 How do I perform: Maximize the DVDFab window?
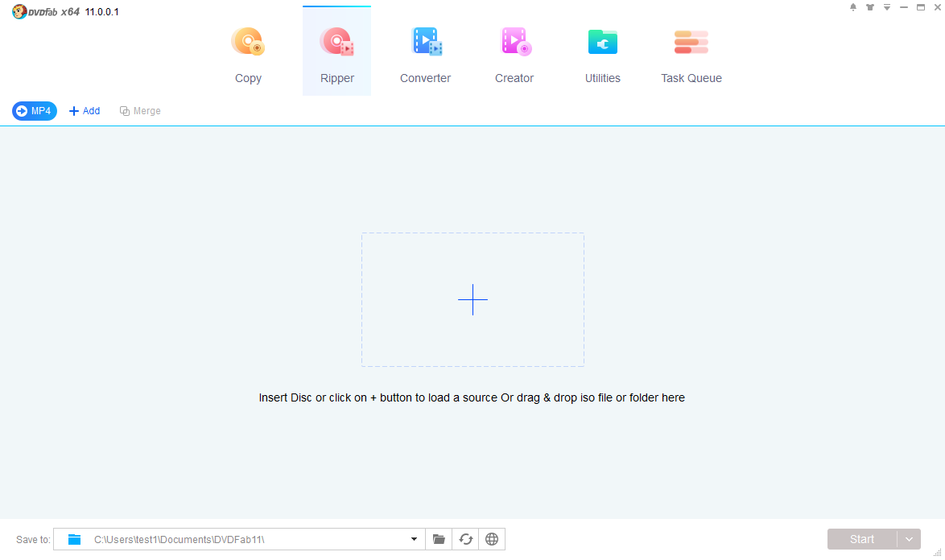[x=920, y=7]
